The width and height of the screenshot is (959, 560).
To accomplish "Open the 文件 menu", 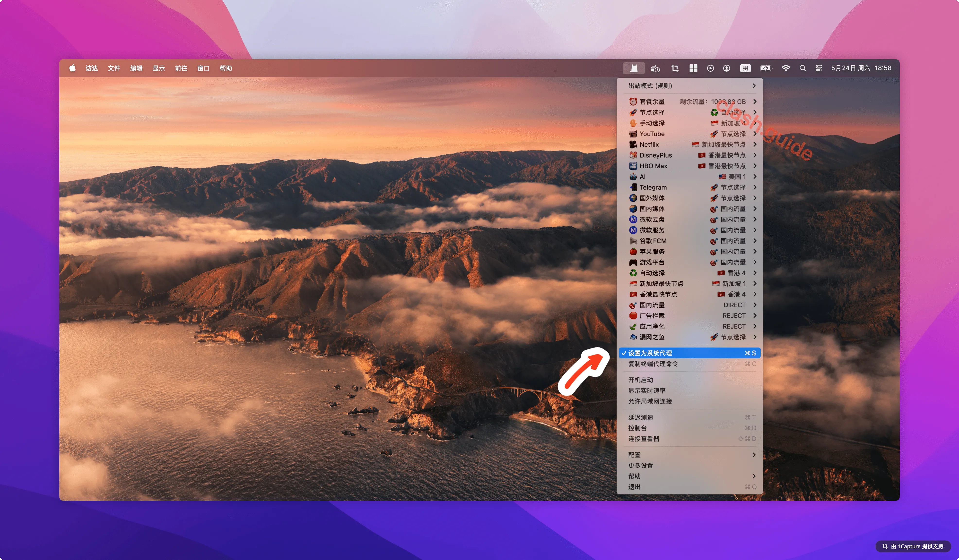I will click(114, 68).
